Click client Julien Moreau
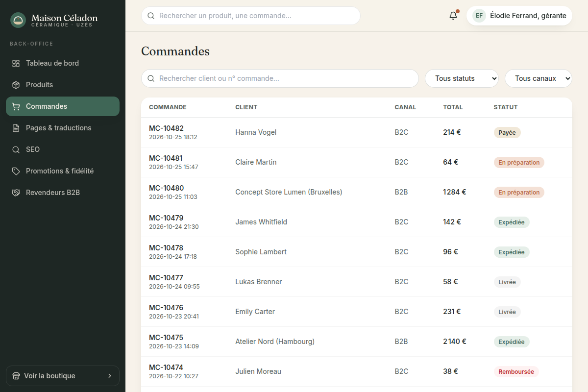The image size is (588, 392). (x=258, y=371)
